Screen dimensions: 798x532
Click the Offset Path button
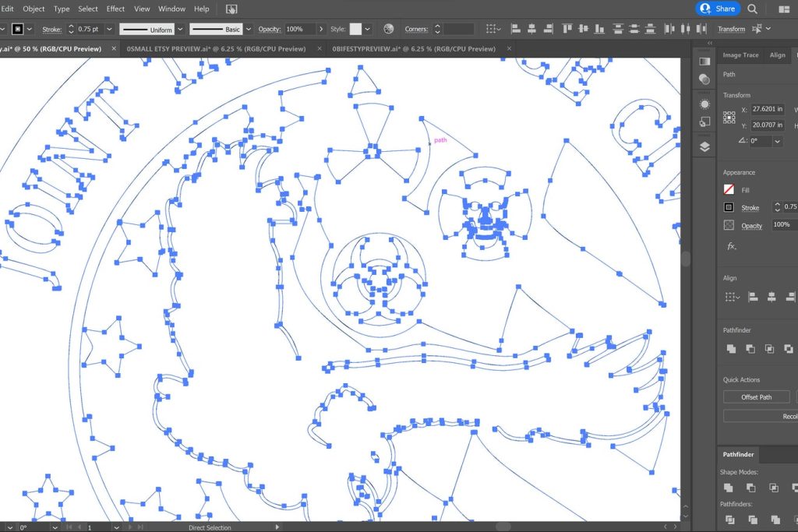pyautogui.click(x=756, y=396)
